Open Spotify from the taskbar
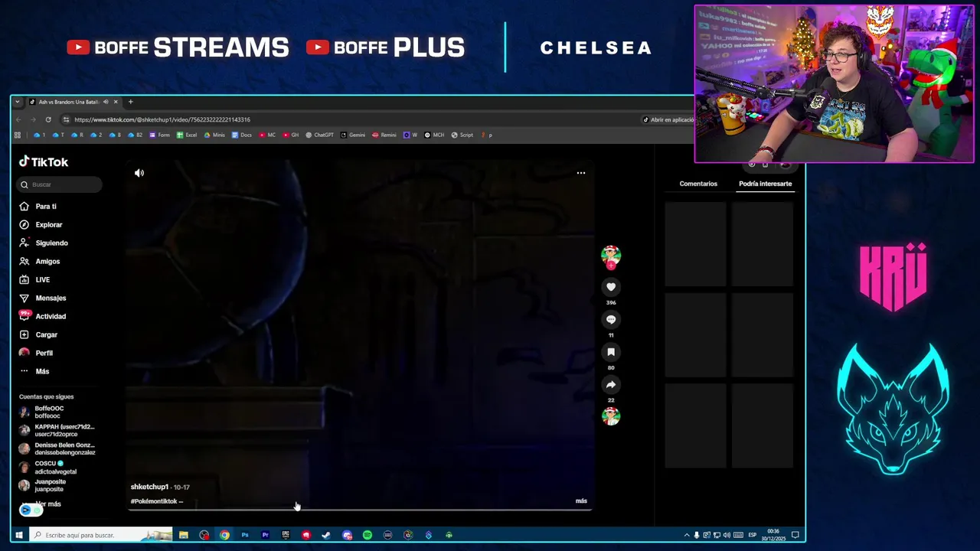 click(x=367, y=535)
